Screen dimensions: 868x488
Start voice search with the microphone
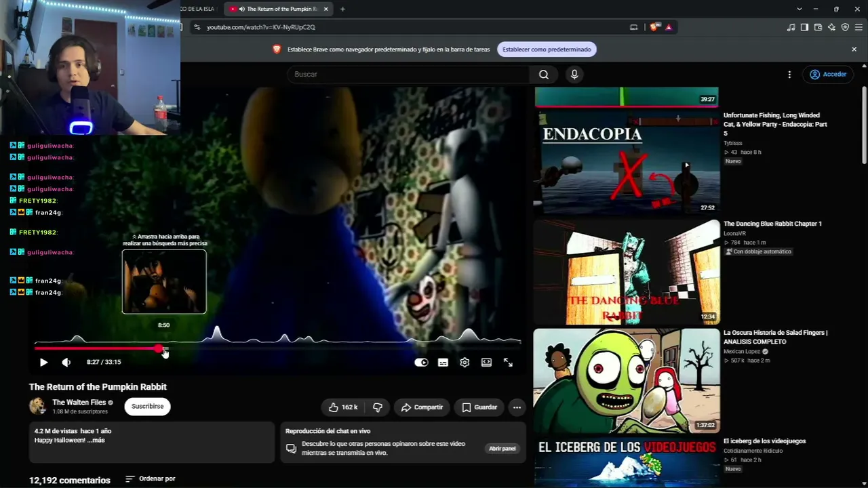(x=574, y=75)
